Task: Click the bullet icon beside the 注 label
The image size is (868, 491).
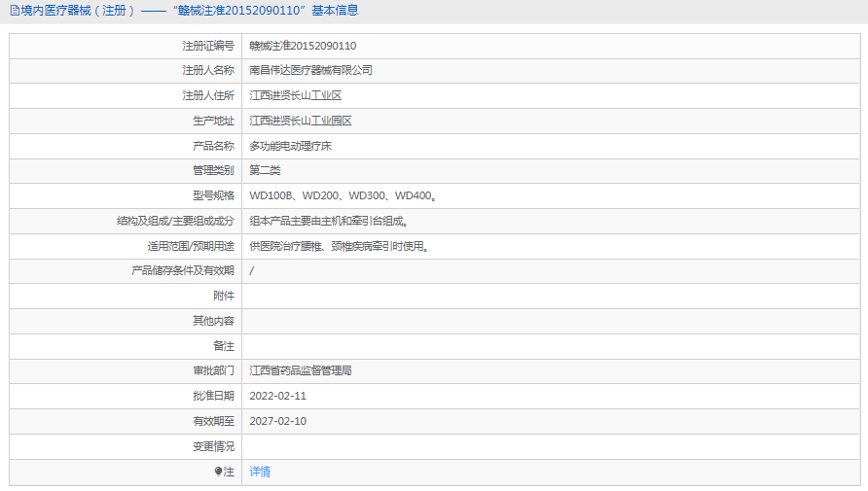Action: click(x=218, y=472)
